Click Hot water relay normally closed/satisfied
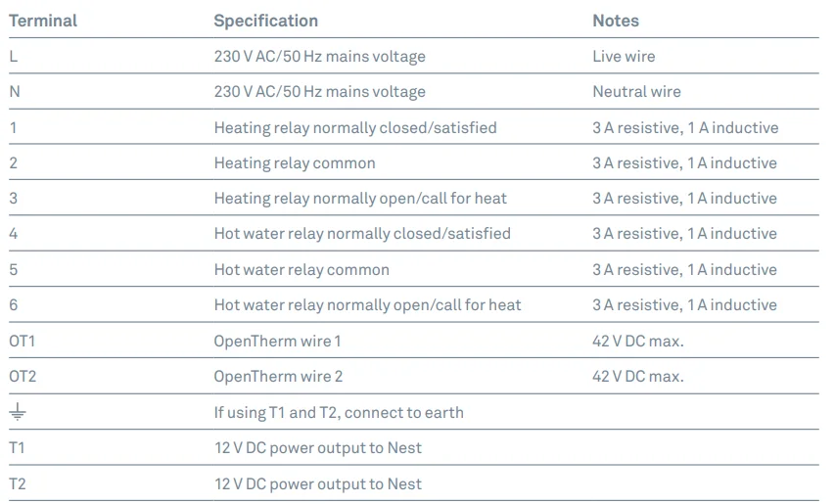 pyautogui.click(x=362, y=234)
